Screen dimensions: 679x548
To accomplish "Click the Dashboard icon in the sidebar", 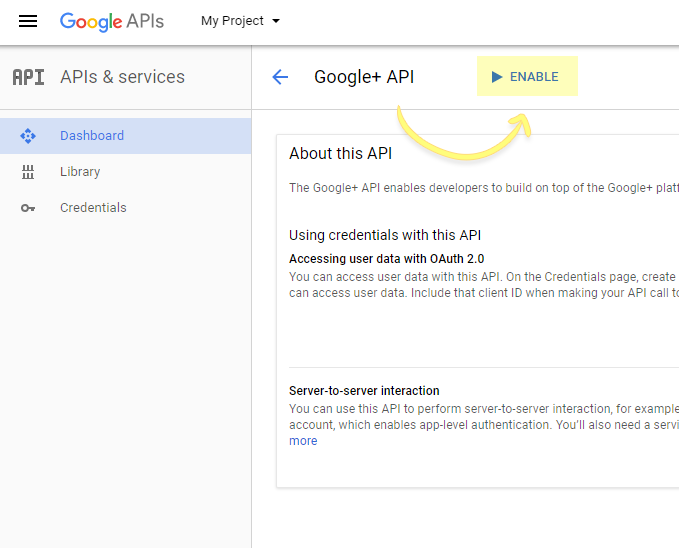I will [28, 136].
